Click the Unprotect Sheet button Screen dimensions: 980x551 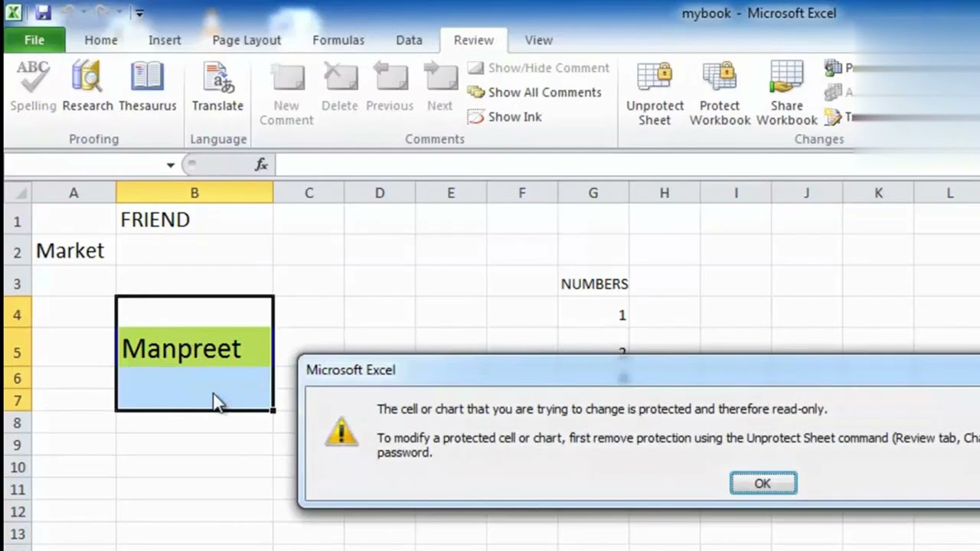coord(655,94)
